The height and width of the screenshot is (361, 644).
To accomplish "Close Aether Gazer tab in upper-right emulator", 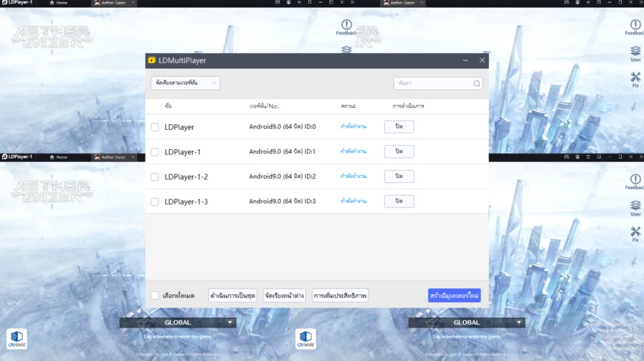I will click(422, 3).
